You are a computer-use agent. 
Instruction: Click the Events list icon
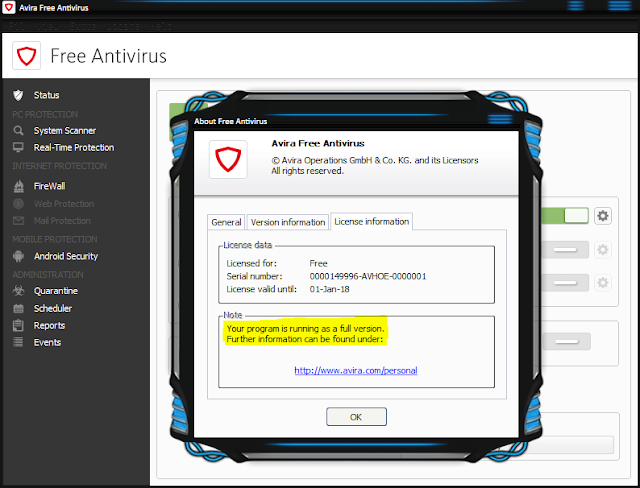point(18,342)
